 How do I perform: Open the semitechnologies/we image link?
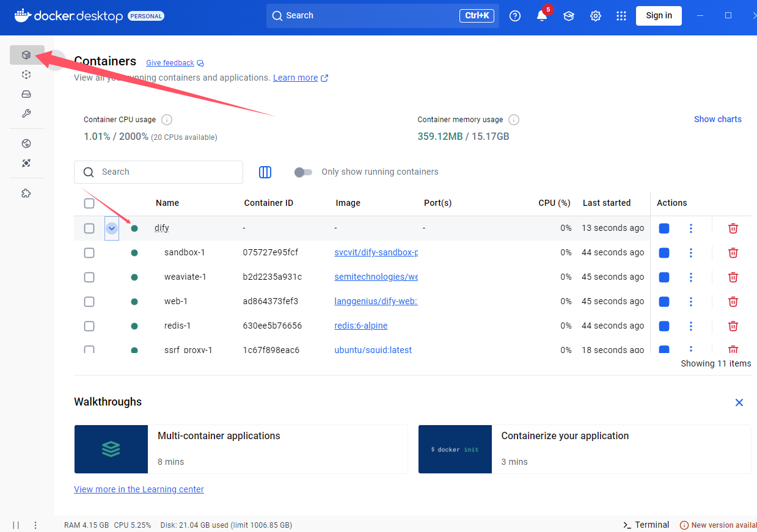tap(376, 277)
